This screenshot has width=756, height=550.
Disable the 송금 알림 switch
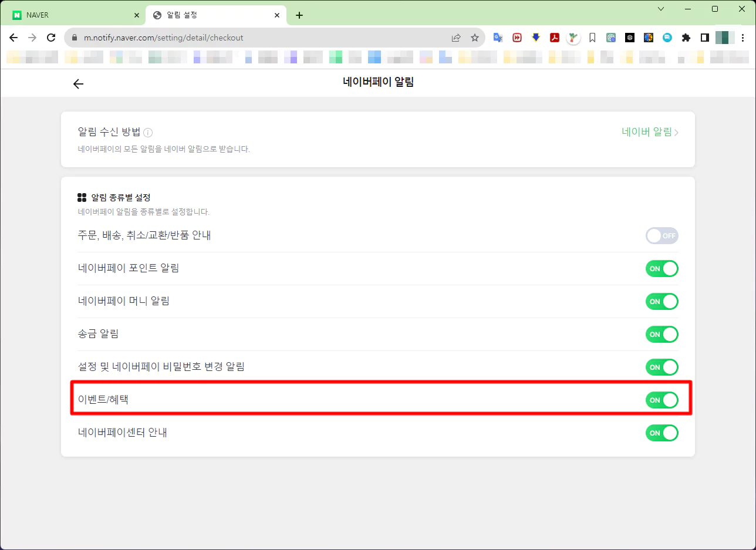[662, 335]
